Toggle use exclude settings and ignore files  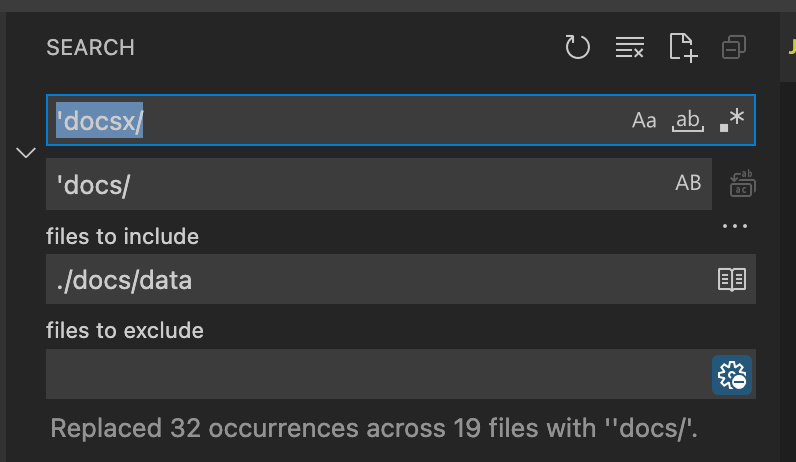click(x=732, y=375)
